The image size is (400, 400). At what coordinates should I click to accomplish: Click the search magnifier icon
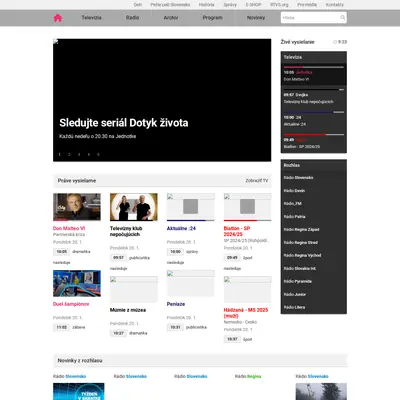tap(342, 18)
